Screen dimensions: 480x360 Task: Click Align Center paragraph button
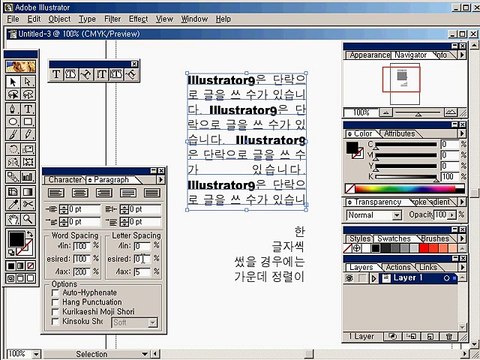coord(80,193)
